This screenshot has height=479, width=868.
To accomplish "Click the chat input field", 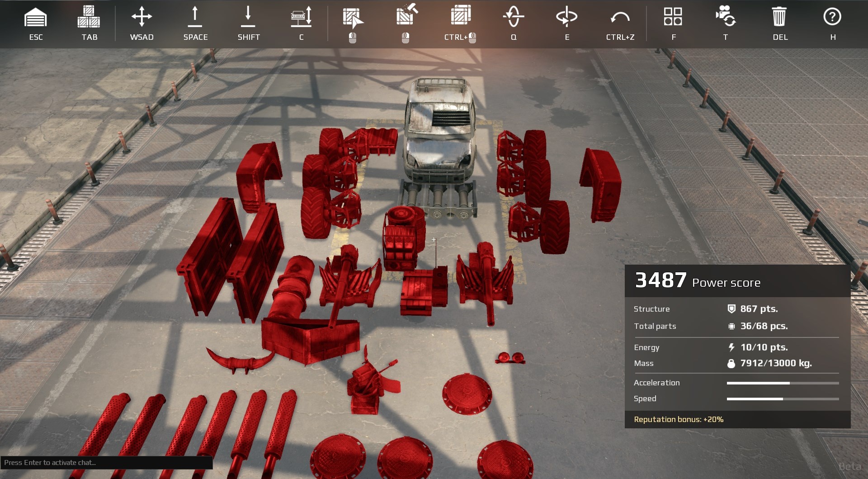I will 106,462.
